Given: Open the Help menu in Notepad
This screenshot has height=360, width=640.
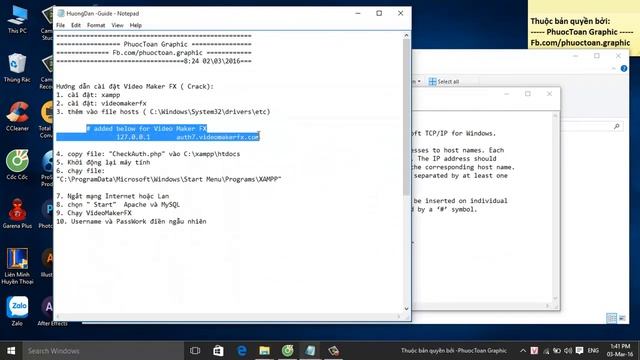Looking at the screenshot, I should (x=136, y=25).
